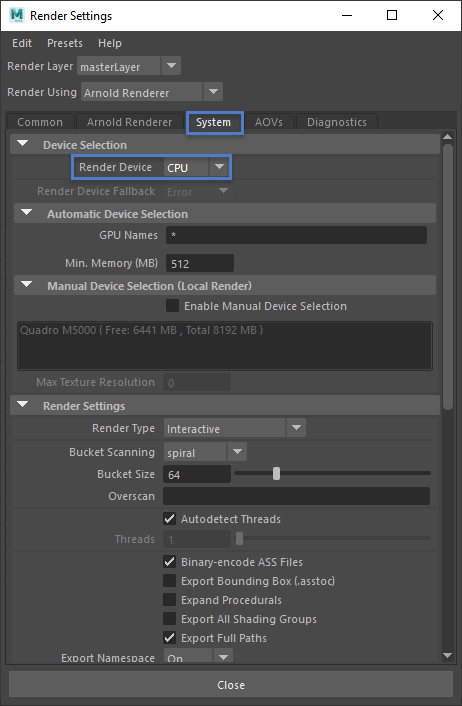Click the Threads slider handle
Image resolution: width=462 pixels, height=706 pixels.
240,539
